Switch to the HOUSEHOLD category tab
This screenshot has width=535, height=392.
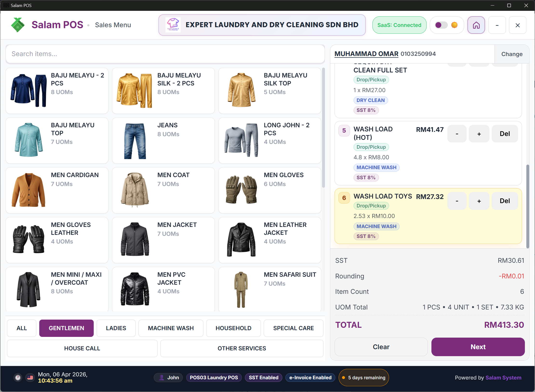[233, 328]
